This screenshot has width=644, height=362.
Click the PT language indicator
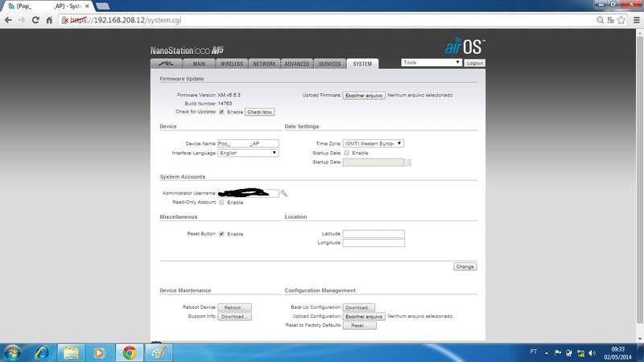click(534, 352)
